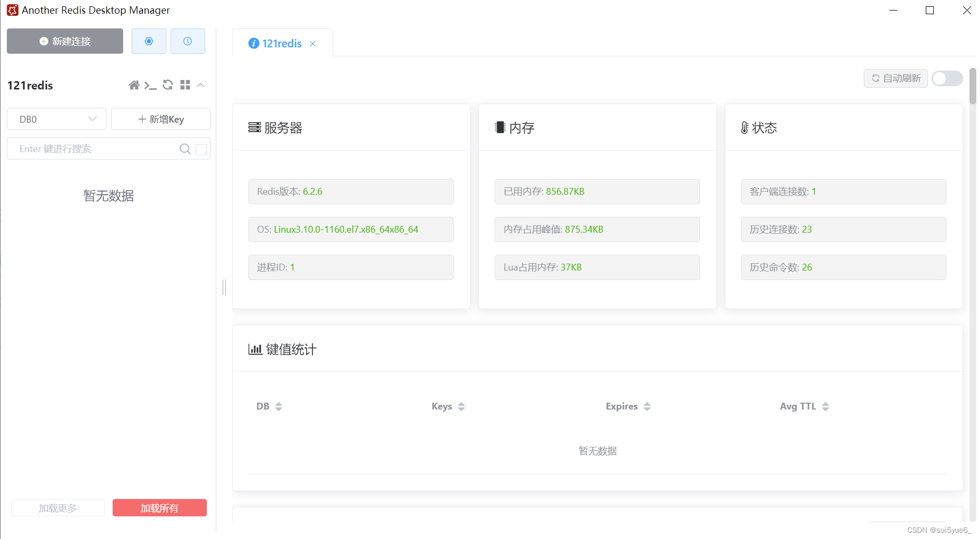980x539 pixels.
Task: Click the 进程ID field
Action: (351, 267)
